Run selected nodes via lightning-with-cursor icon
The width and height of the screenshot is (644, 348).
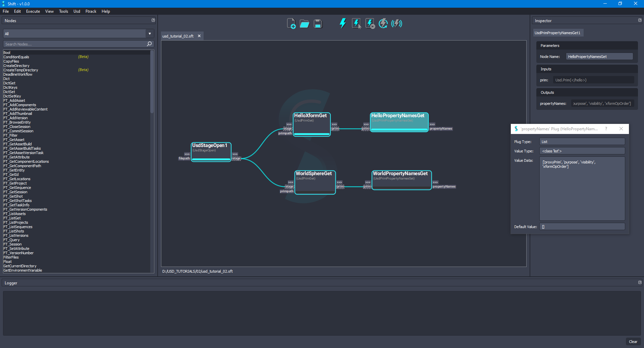click(x=356, y=23)
